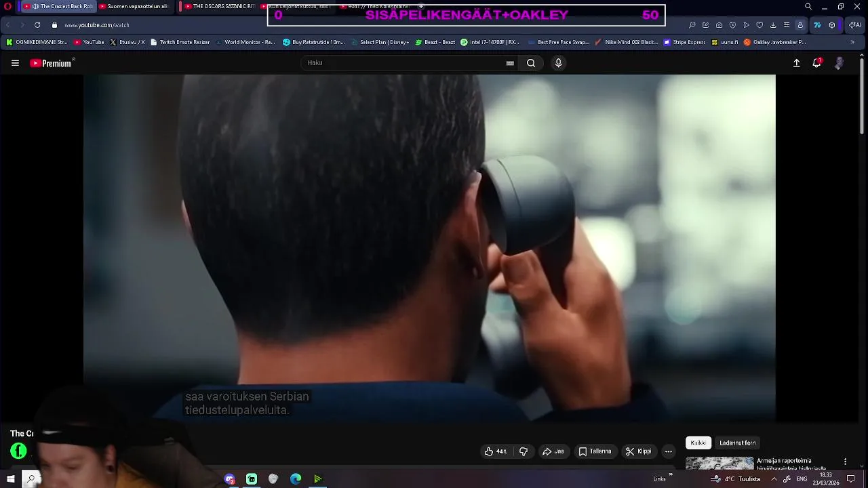
Task: Open weather 4°C Tuulista widget
Action: pyautogui.click(x=735, y=479)
